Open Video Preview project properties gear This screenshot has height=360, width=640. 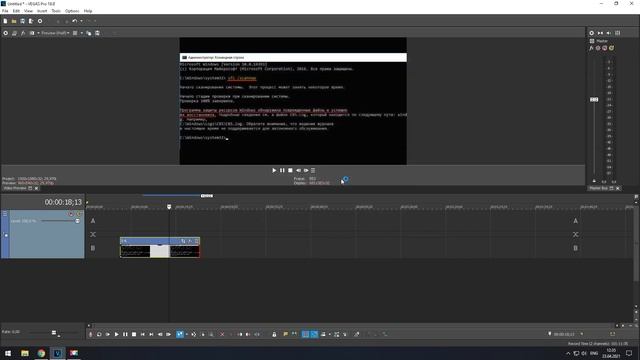[x=6, y=33]
